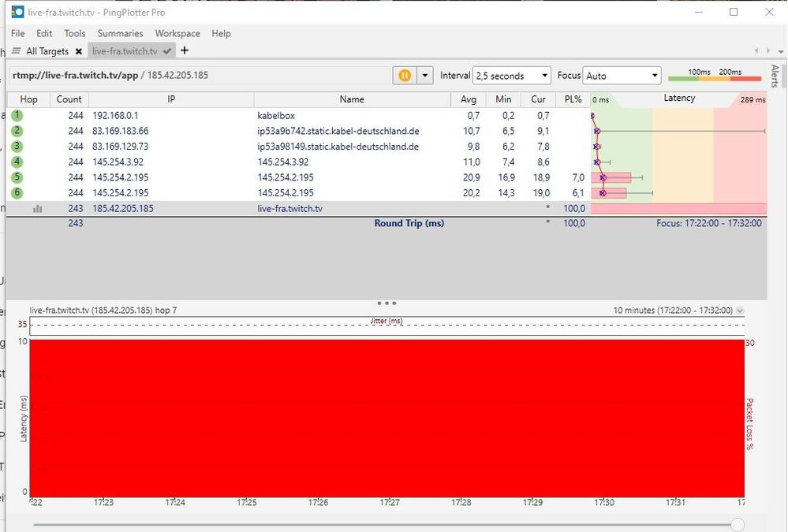Open the Interval dropdown showing 2,5 seconds

click(x=512, y=76)
